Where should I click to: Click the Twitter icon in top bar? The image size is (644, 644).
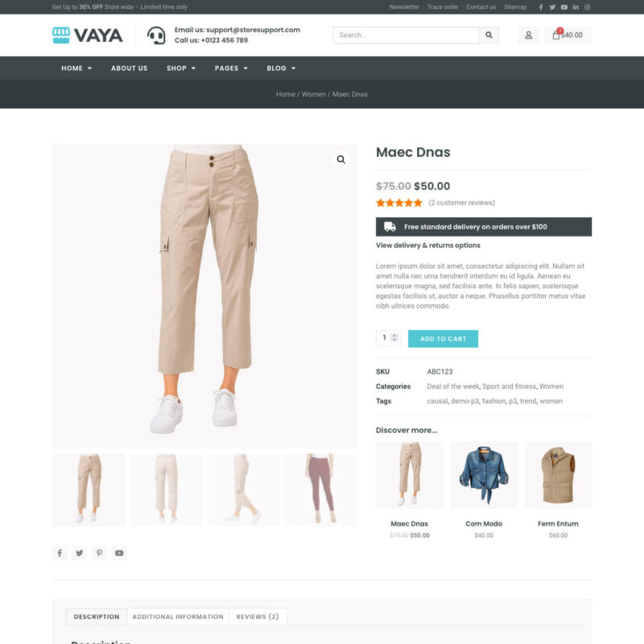point(552,7)
